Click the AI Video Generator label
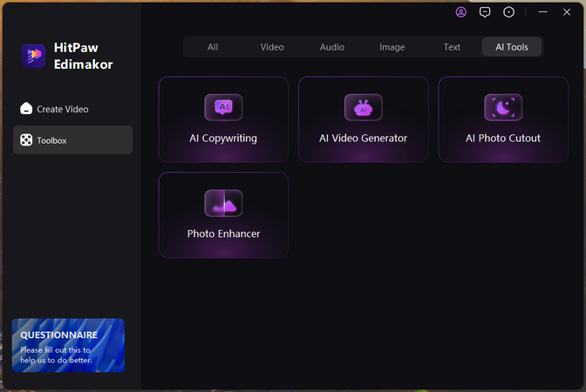This screenshot has width=586, height=392. [x=363, y=138]
